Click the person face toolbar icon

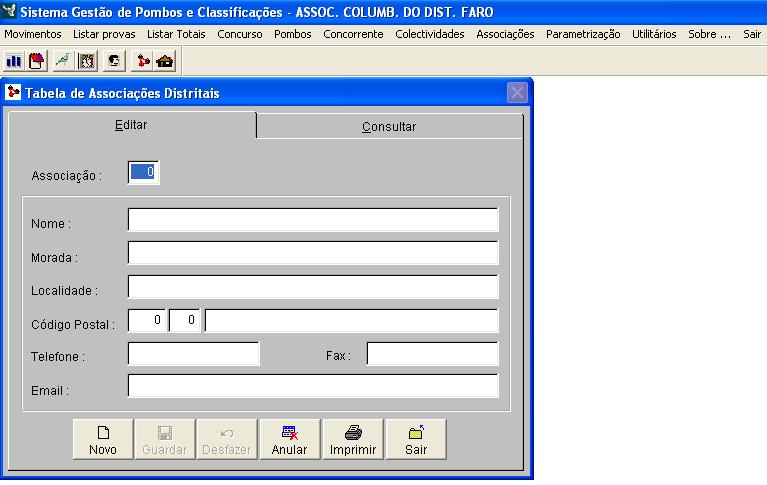point(114,61)
